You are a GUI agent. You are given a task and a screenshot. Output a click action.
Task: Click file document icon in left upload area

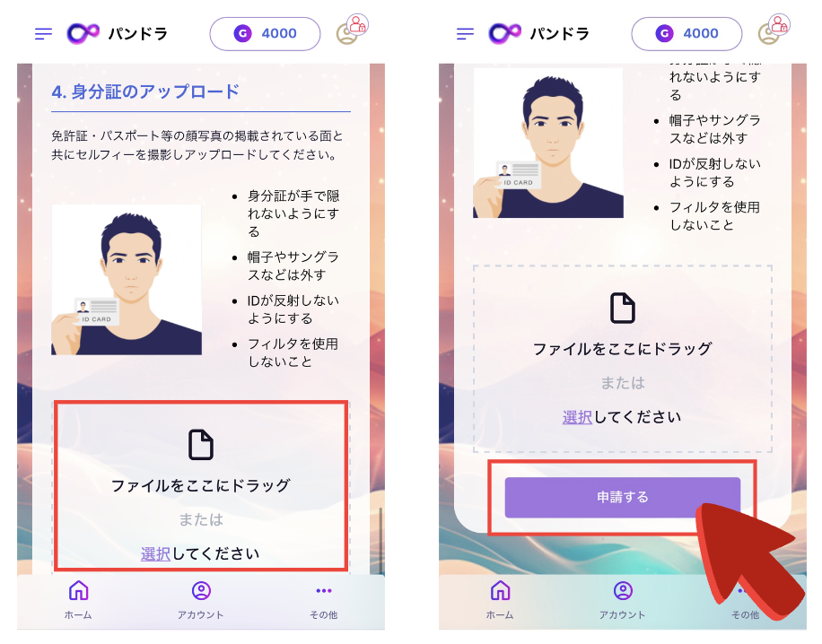click(201, 445)
